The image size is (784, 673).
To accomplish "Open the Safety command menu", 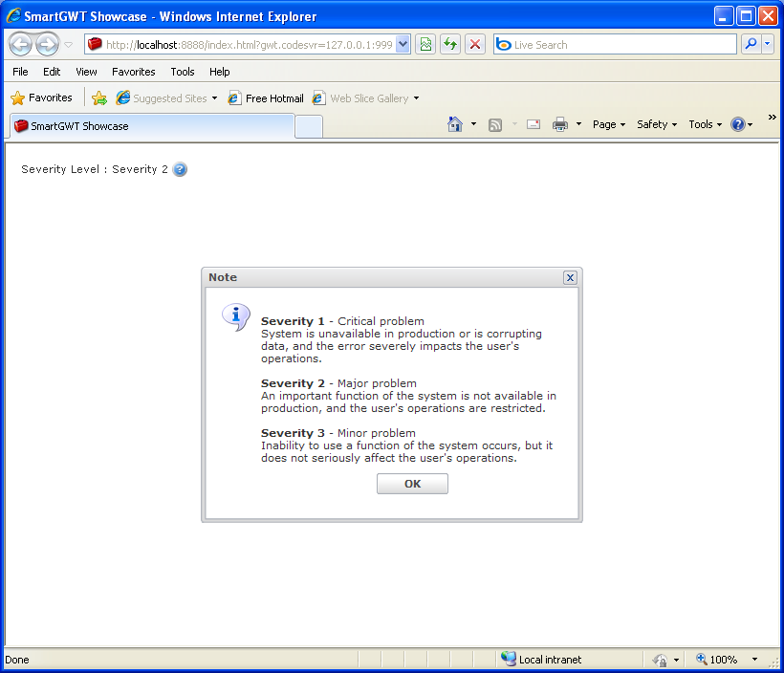I will (x=657, y=124).
